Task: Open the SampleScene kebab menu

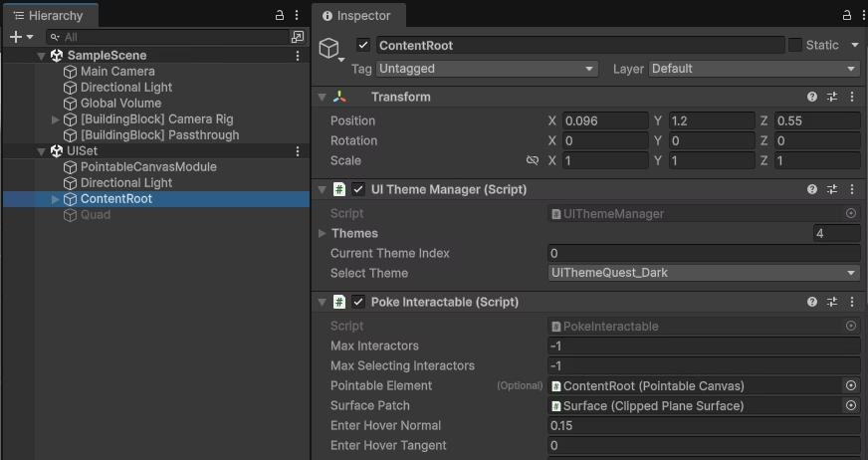Action: 298,56
